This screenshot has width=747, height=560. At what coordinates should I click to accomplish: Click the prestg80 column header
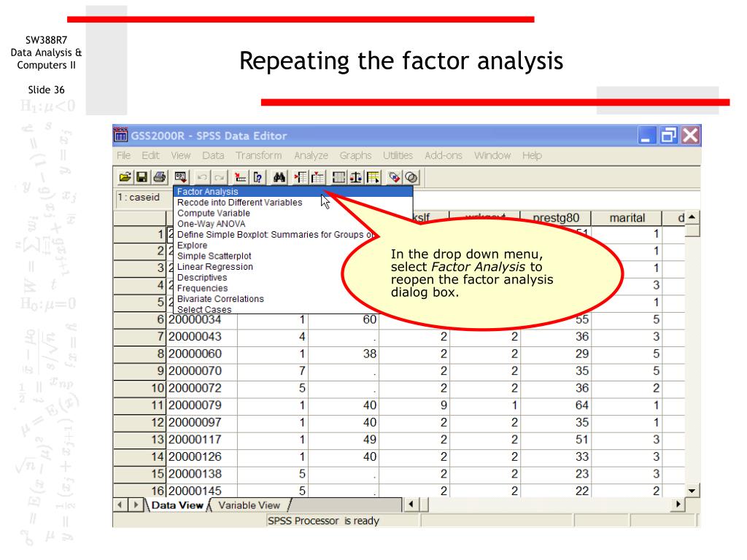pyautogui.click(x=555, y=217)
